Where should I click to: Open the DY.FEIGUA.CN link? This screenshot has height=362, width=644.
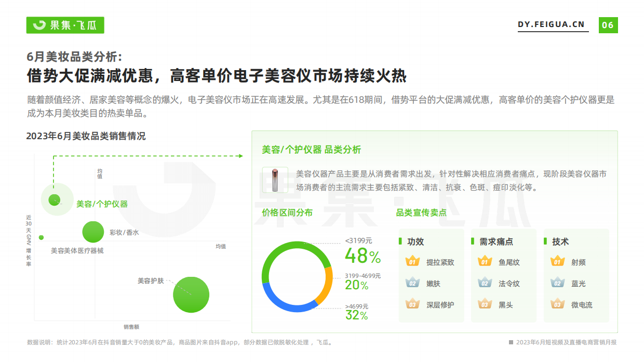coord(551,25)
